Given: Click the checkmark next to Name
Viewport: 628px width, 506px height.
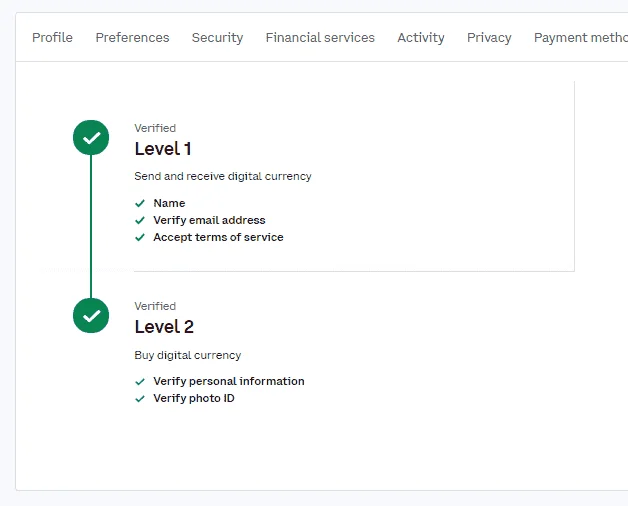Looking at the screenshot, I should (x=140, y=204).
